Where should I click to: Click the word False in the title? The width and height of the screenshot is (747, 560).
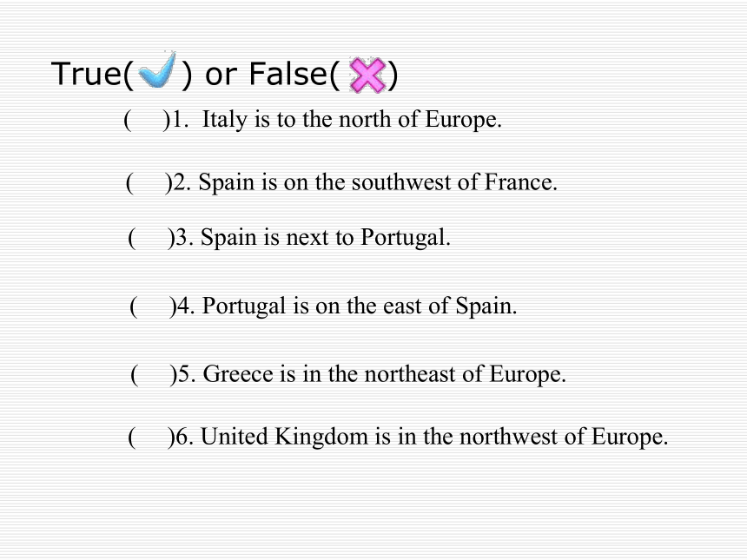[x=289, y=73]
